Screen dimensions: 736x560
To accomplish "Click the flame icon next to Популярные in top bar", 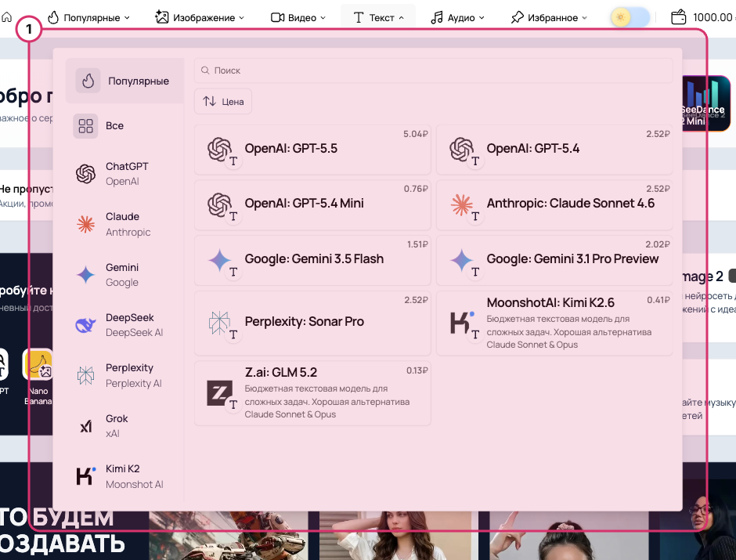I will click(x=53, y=18).
